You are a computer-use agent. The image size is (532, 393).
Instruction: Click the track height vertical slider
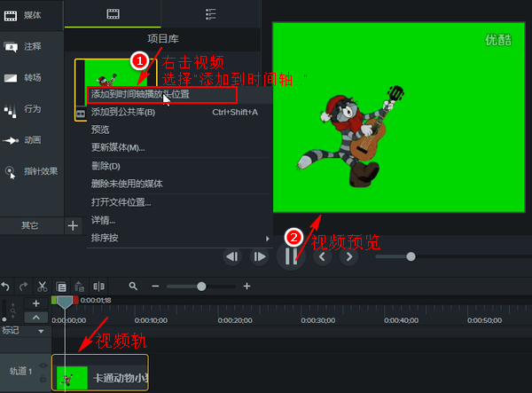(4, 310)
